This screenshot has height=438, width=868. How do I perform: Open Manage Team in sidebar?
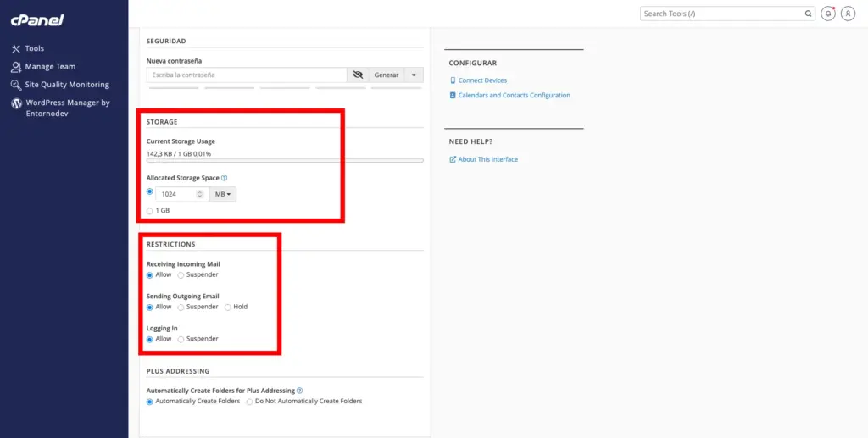(49, 66)
